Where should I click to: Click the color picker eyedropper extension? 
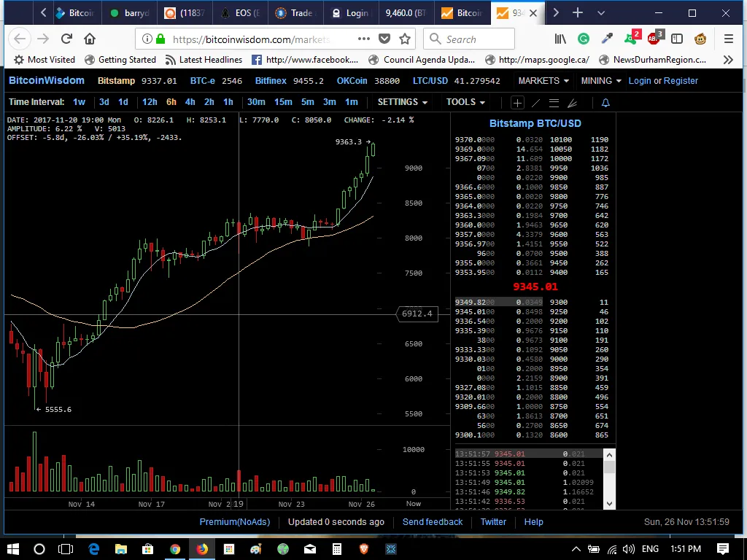click(x=607, y=39)
